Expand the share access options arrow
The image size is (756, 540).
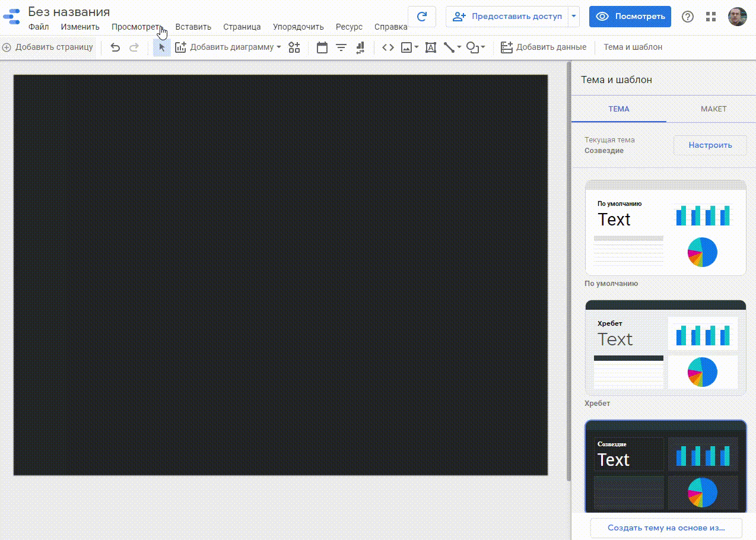pyautogui.click(x=574, y=17)
